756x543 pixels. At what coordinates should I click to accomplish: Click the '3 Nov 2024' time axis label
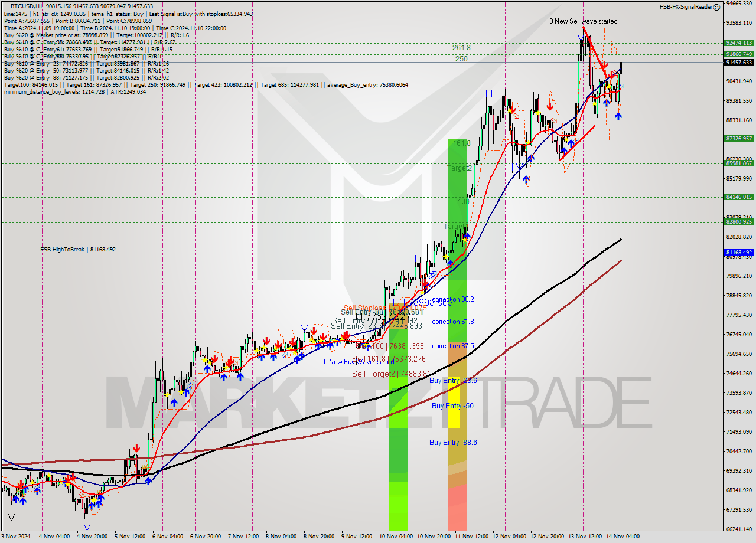click(x=16, y=537)
